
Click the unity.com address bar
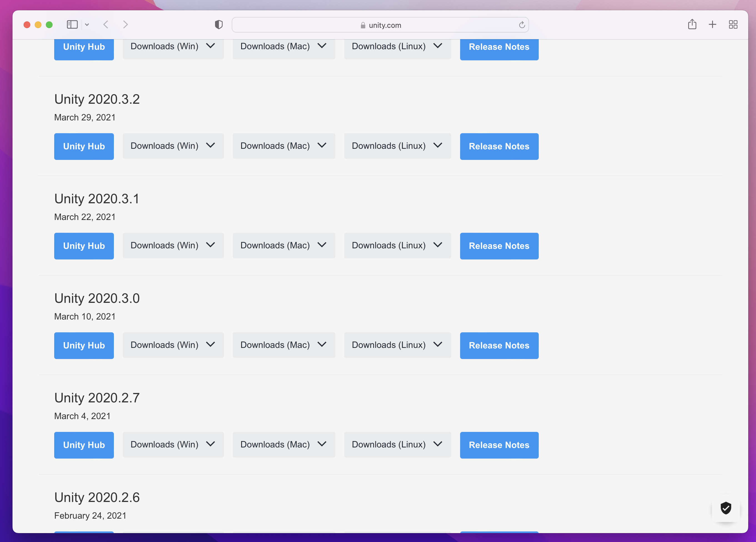[x=380, y=25]
